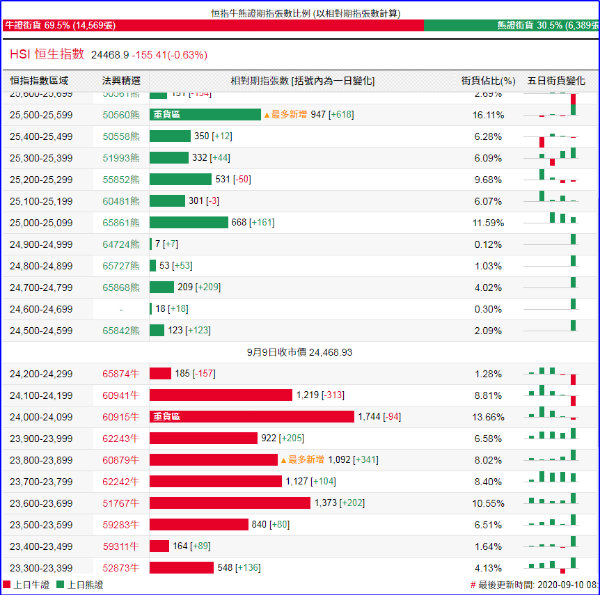The width and height of the screenshot is (600, 595).
Task: Open bear certificate 65842熊
Action: point(121,331)
